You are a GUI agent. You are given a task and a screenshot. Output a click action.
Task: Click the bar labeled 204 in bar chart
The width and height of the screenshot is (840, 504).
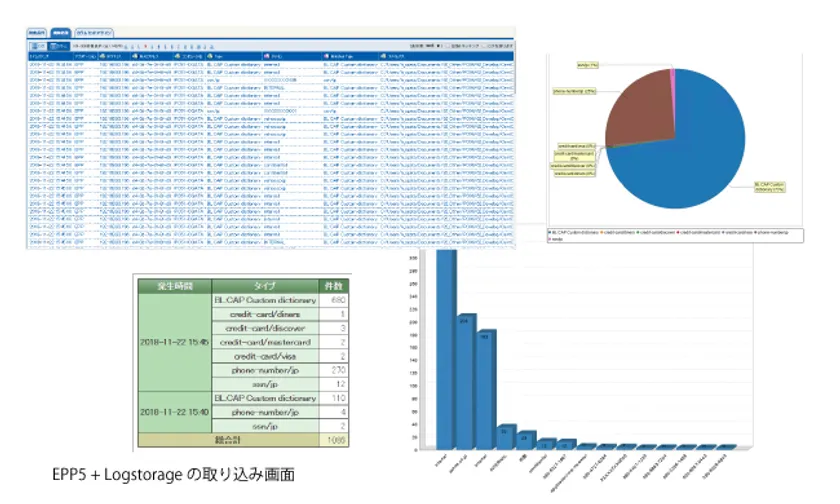point(466,382)
